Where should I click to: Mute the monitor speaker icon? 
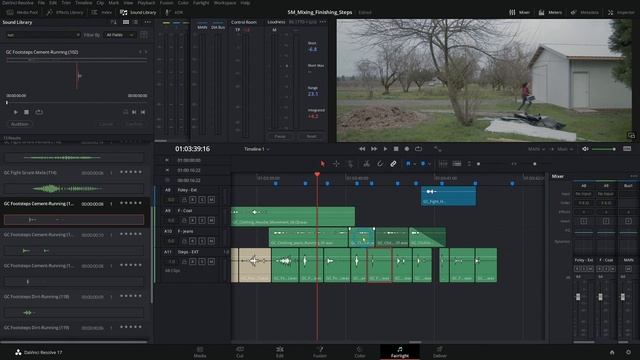[585, 149]
